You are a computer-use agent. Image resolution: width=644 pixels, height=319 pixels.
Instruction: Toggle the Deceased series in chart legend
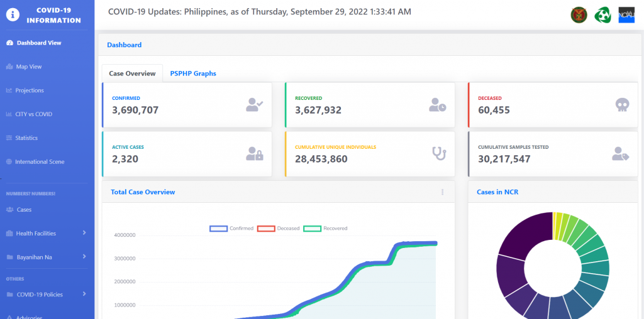pos(279,229)
